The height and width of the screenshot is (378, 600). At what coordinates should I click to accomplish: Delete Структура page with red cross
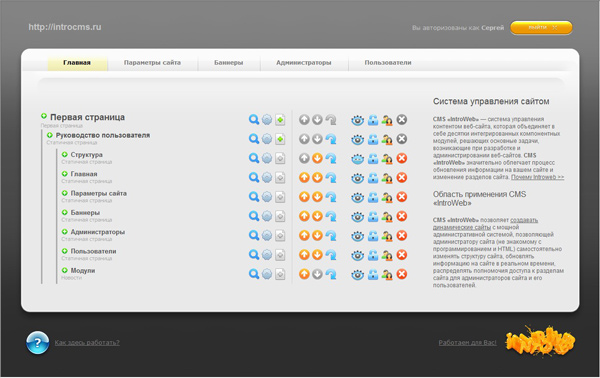point(401,158)
